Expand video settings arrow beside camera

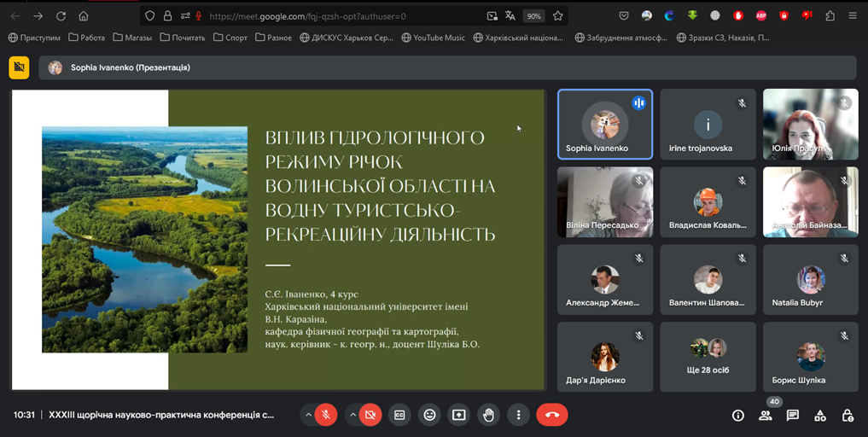pos(352,415)
